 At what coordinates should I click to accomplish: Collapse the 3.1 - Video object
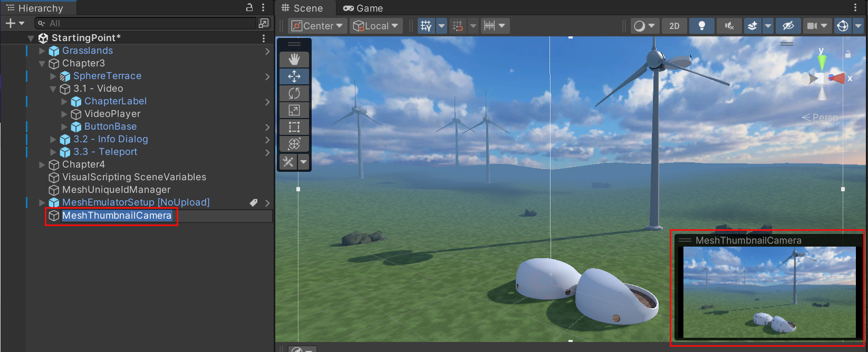pos(53,89)
